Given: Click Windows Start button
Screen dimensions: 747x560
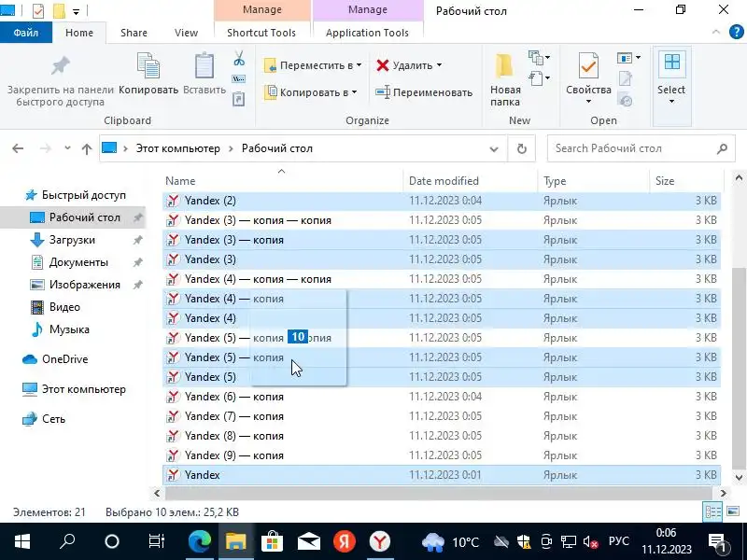Looking at the screenshot, I should [x=21, y=541].
